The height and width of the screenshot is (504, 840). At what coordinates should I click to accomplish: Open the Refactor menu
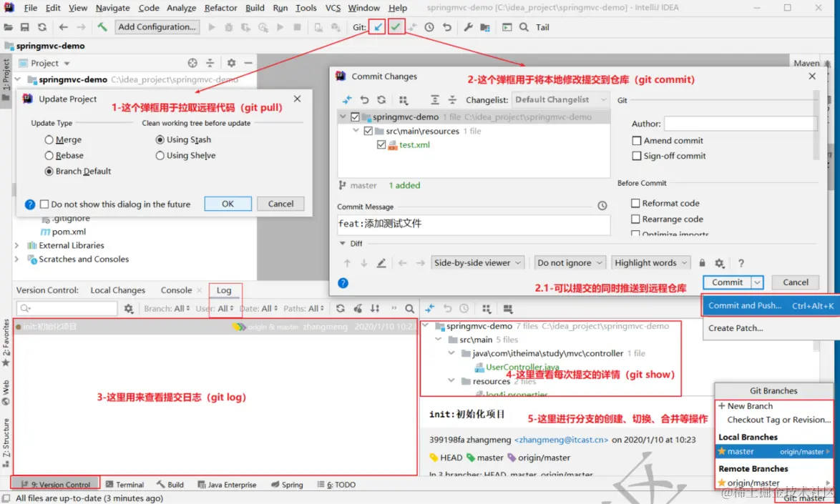point(220,7)
